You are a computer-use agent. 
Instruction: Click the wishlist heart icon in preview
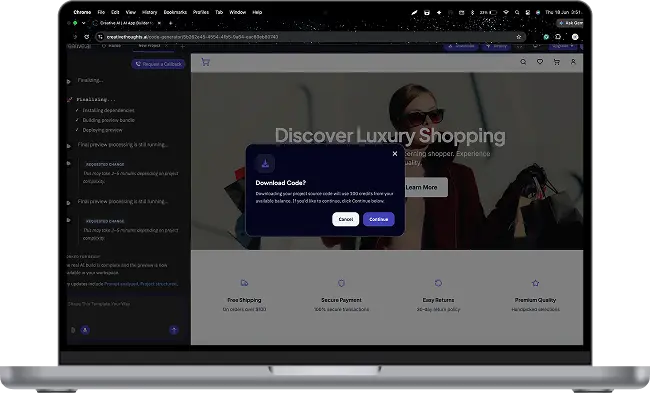coord(540,62)
